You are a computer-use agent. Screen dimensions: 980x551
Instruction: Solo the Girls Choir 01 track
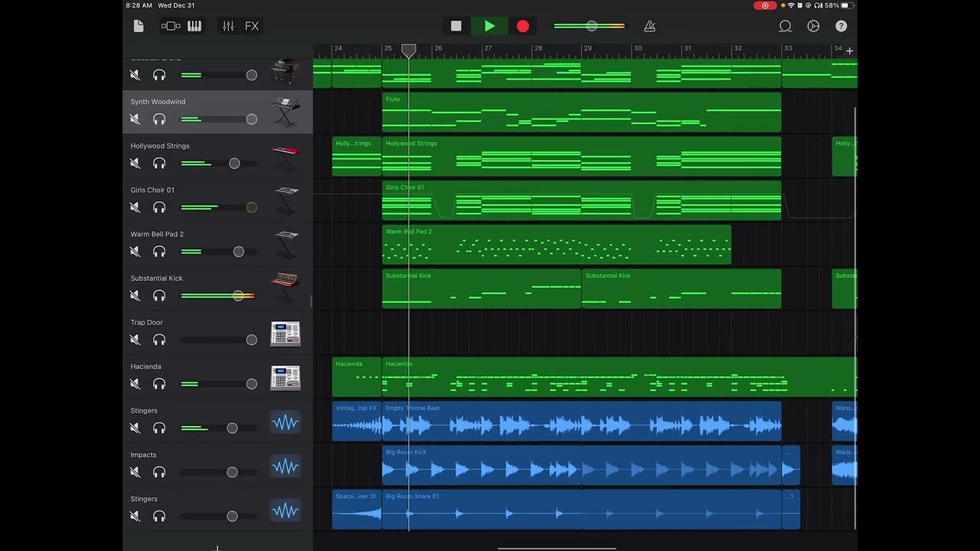(159, 207)
